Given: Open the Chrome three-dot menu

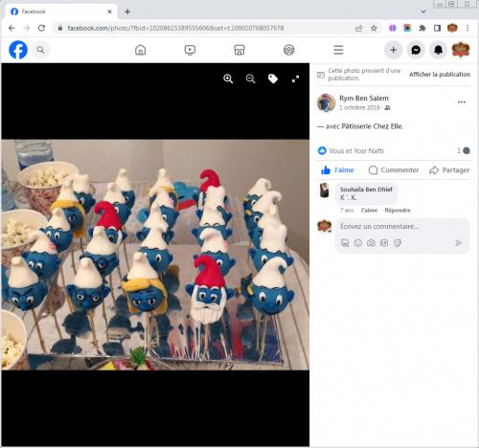Looking at the screenshot, I should (x=468, y=28).
